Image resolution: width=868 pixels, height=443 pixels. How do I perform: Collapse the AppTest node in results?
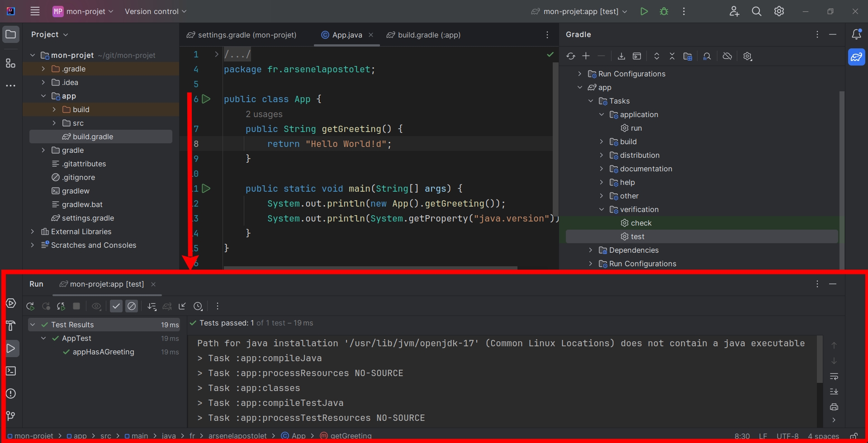click(x=43, y=338)
